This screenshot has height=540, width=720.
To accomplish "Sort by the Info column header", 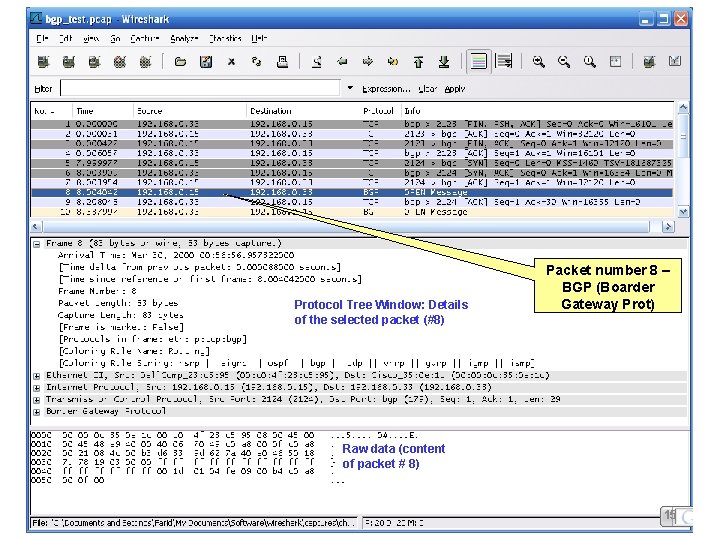I will tap(537, 111).
